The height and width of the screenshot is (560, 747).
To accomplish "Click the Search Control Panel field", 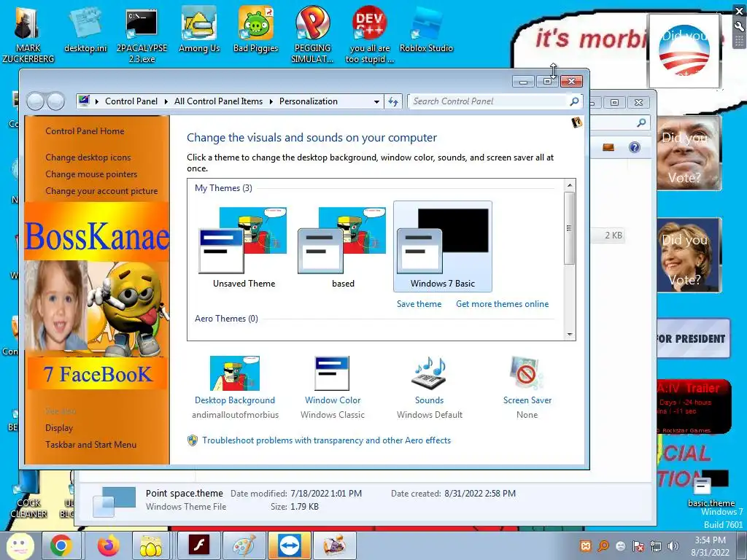I will (488, 101).
